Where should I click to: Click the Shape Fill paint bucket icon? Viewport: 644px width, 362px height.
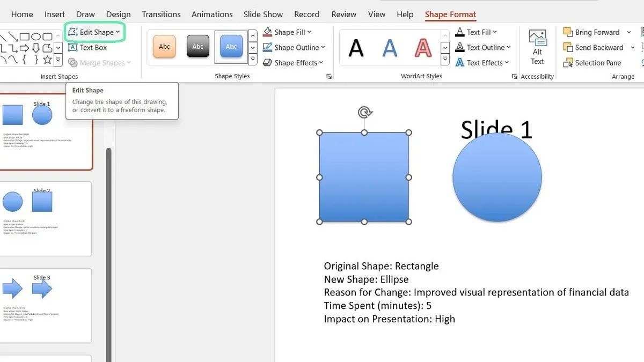267,32
